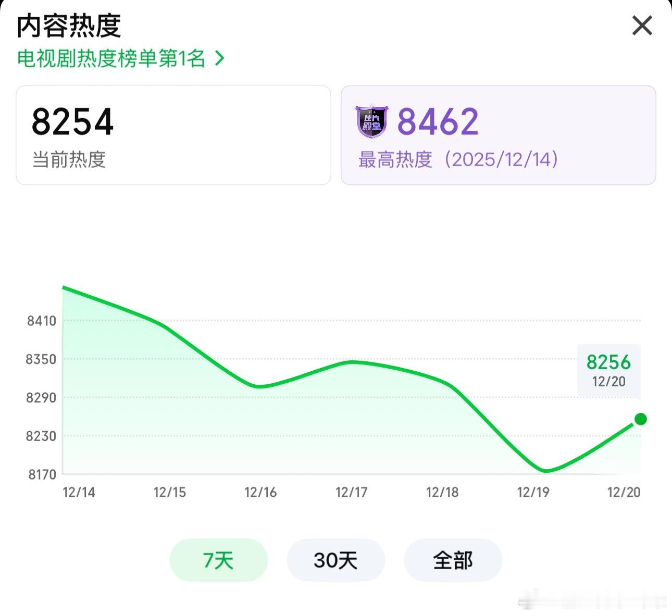Select the 全部 time range
Screen dimensions: 672x616
pos(453,560)
